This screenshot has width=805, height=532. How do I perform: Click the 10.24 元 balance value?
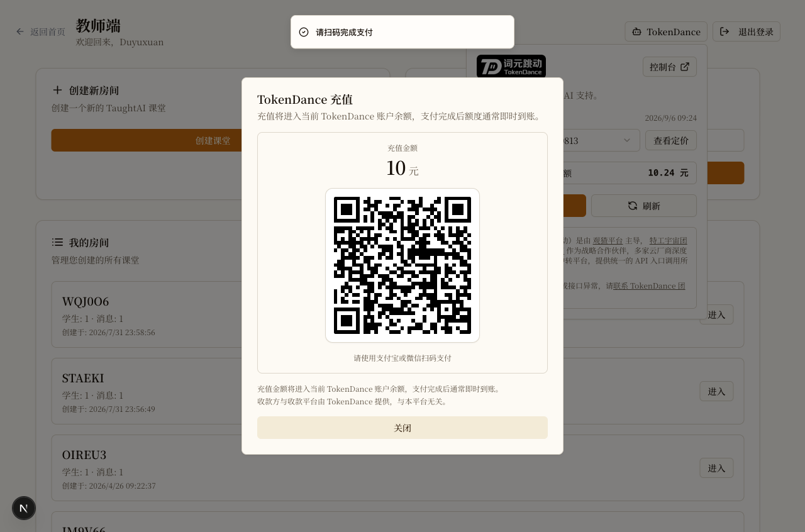pyautogui.click(x=668, y=173)
